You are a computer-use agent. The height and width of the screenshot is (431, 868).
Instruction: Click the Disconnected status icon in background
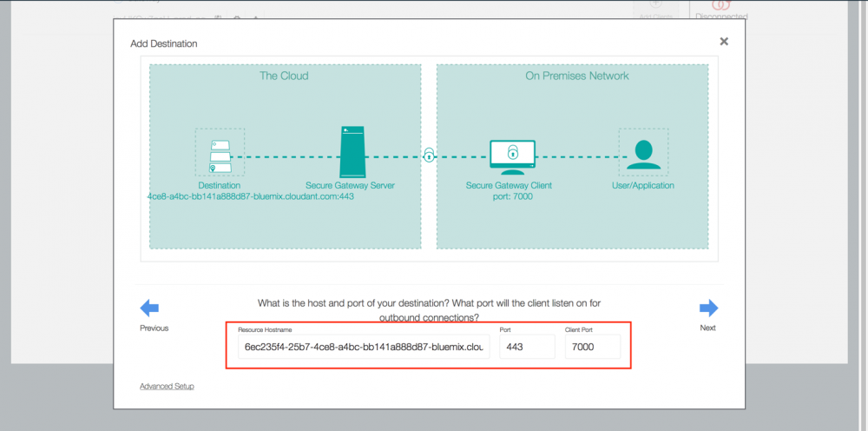coord(720,5)
